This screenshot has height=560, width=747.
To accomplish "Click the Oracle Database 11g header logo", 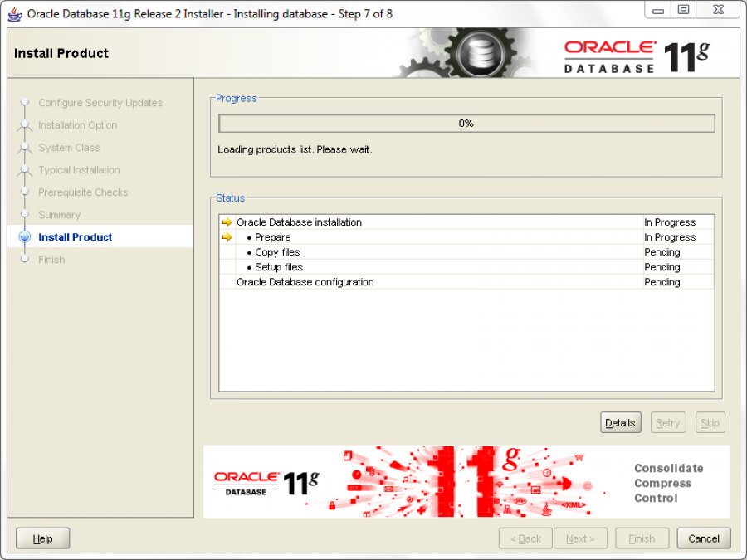I will 637,56.
